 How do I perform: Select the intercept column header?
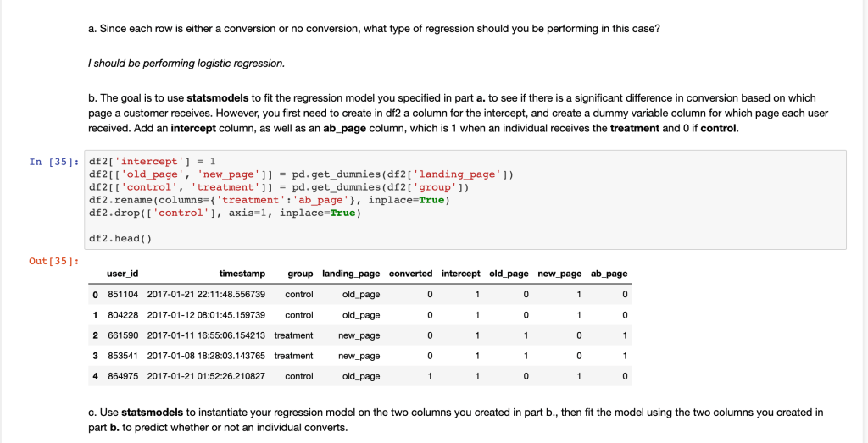[460, 274]
